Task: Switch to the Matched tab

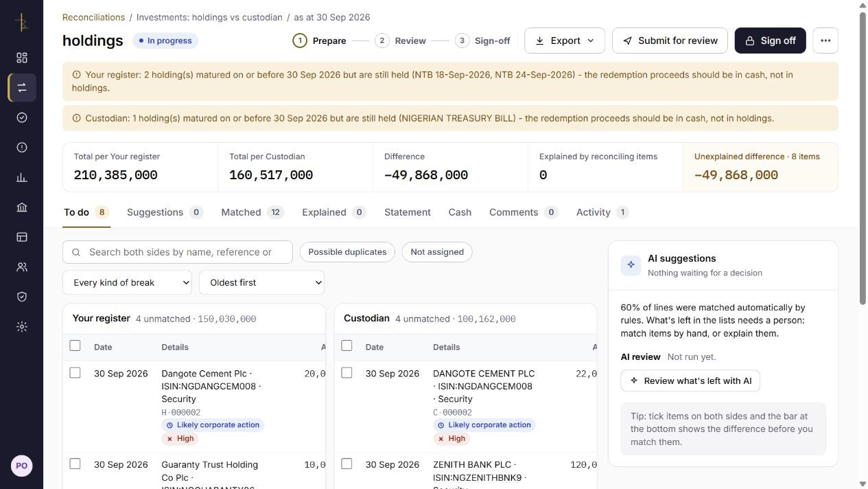Action: pos(253,212)
